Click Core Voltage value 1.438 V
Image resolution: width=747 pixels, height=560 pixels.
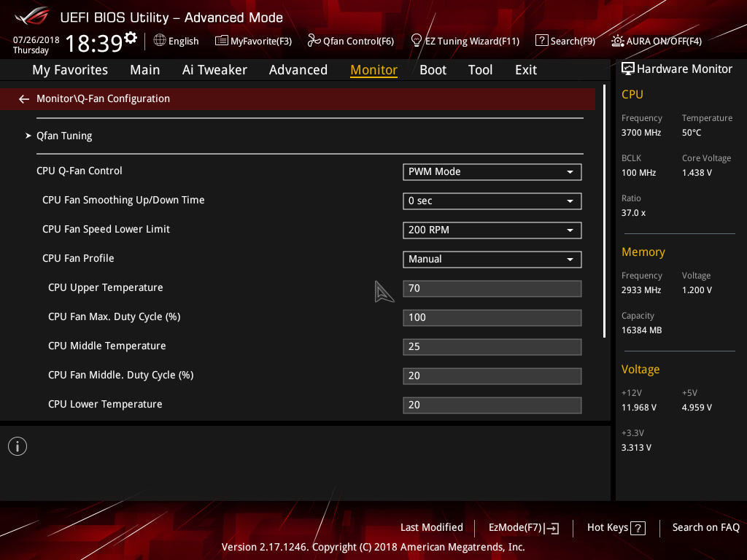[x=697, y=173]
